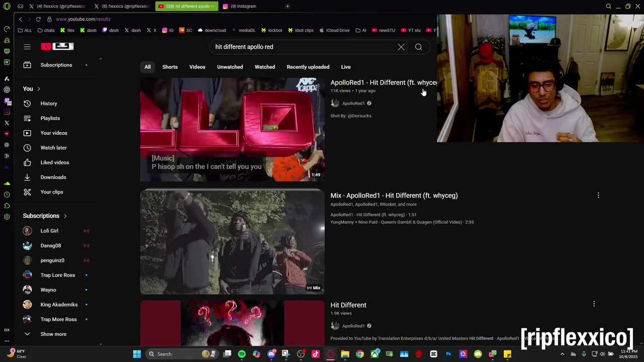Open the Mix thumbnail with group outdoors
644x362 pixels.
coord(232,242)
